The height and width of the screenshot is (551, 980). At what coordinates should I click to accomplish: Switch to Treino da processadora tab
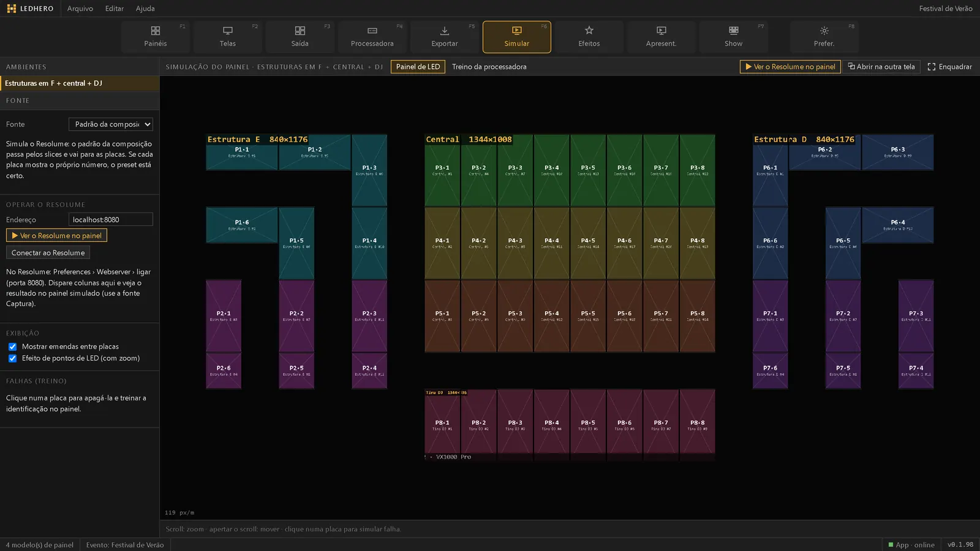click(x=489, y=67)
